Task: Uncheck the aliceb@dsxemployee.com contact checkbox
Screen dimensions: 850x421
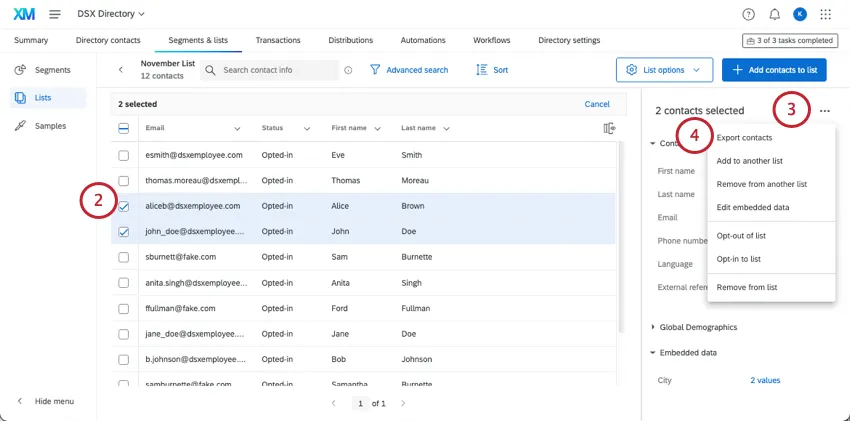Action: [124, 206]
